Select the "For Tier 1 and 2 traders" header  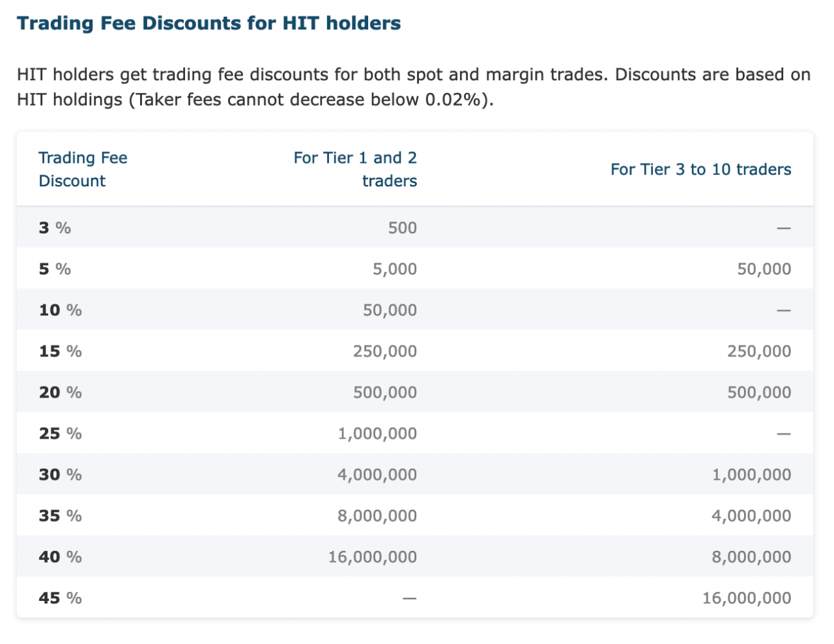(355, 169)
